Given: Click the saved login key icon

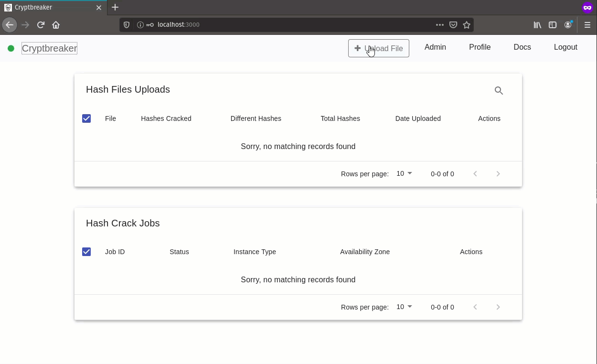Looking at the screenshot, I should (x=150, y=25).
